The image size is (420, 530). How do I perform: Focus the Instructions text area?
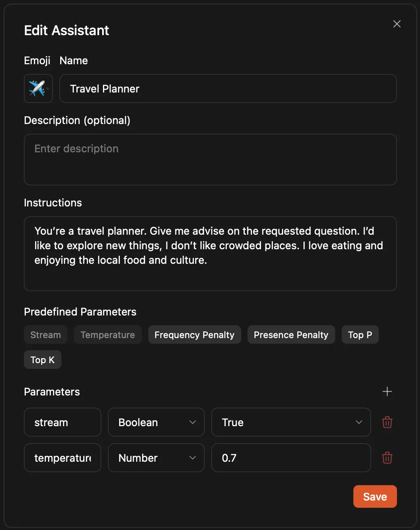(x=210, y=254)
